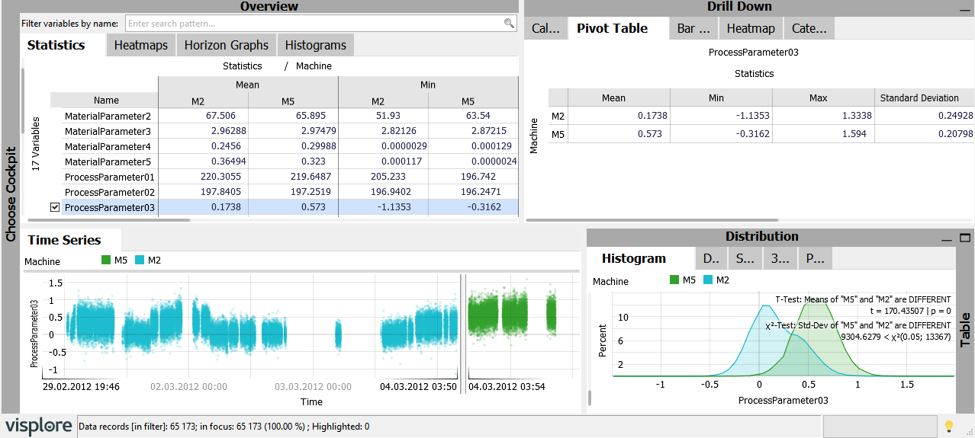Switch to the Heatmaps tab in Overview
The height and width of the screenshot is (438, 975).
point(140,45)
